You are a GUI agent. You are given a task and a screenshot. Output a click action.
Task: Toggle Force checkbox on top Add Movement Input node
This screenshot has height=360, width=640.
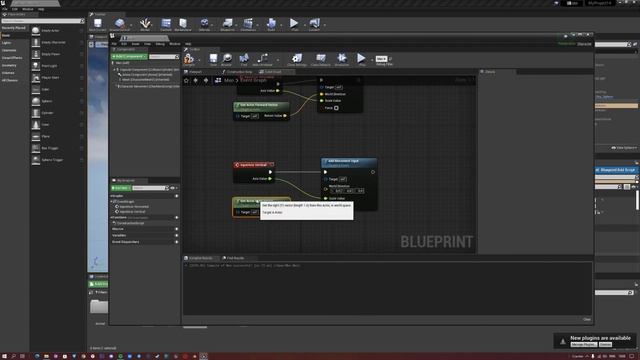point(336,108)
